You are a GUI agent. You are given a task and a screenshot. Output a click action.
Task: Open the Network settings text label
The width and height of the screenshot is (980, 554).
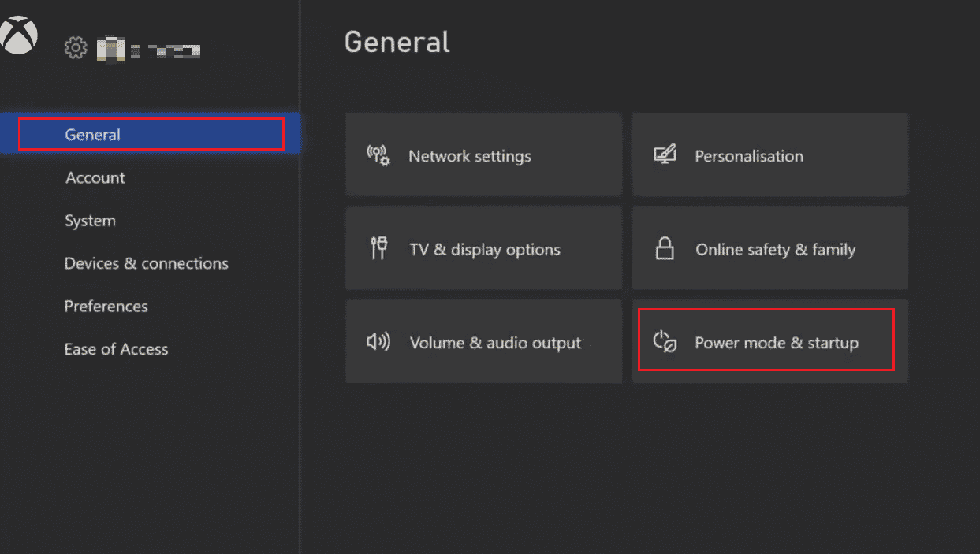pos(470,156)
